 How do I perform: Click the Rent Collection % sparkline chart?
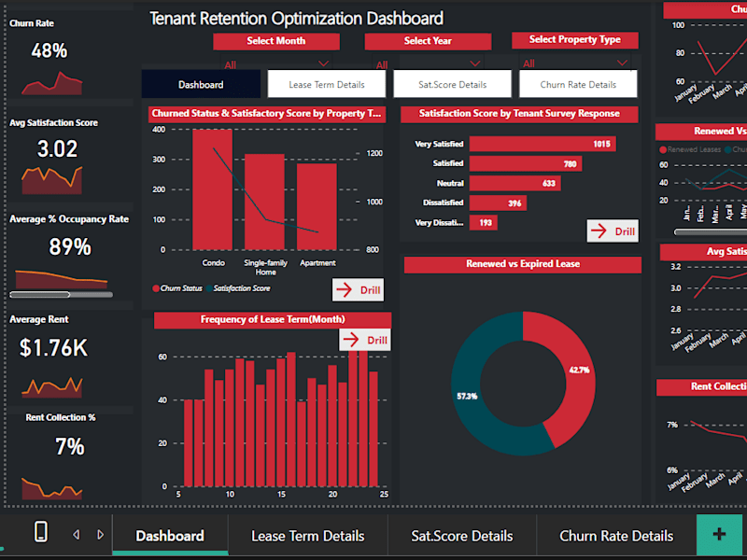click(x=52, y=488)
